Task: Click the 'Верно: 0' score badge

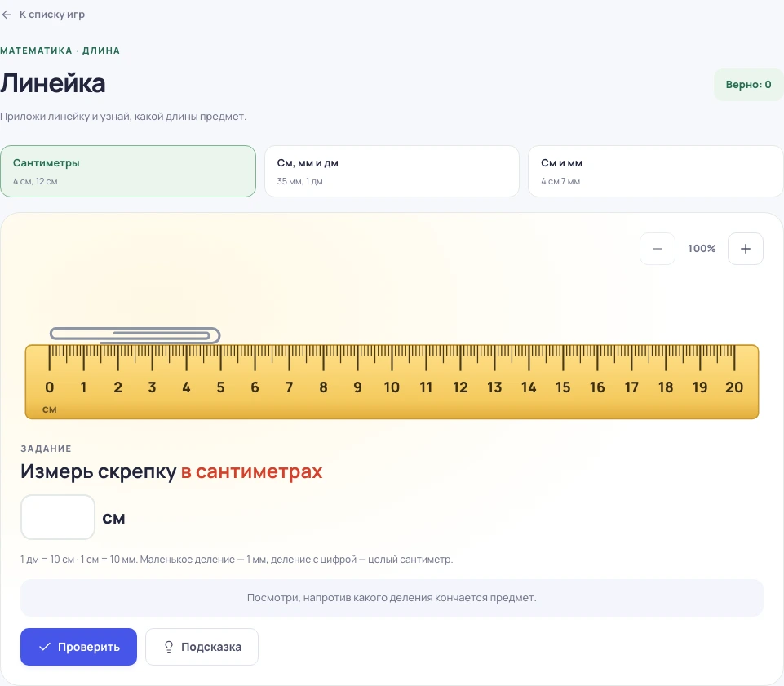Action: pos(748,85)
